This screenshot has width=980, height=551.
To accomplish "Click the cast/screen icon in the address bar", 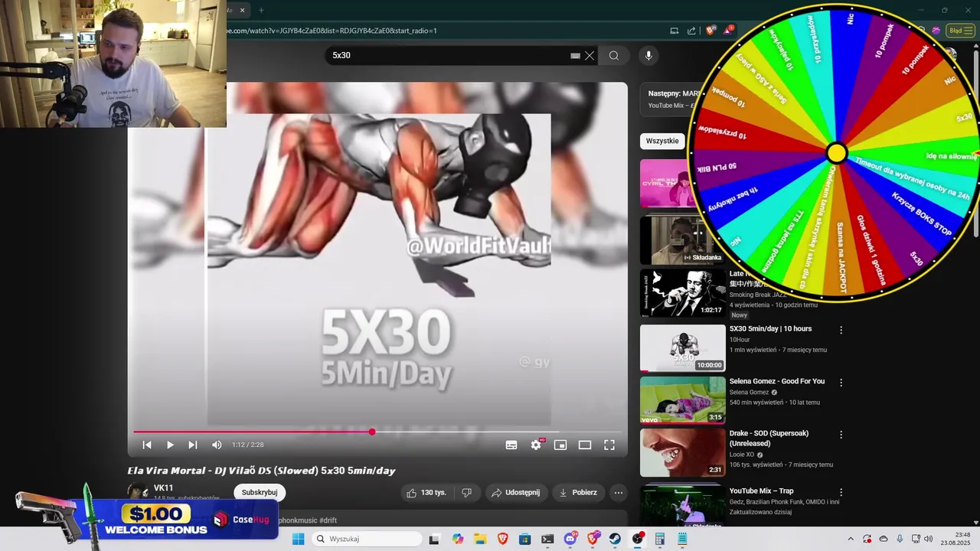I will pos(675,31).
